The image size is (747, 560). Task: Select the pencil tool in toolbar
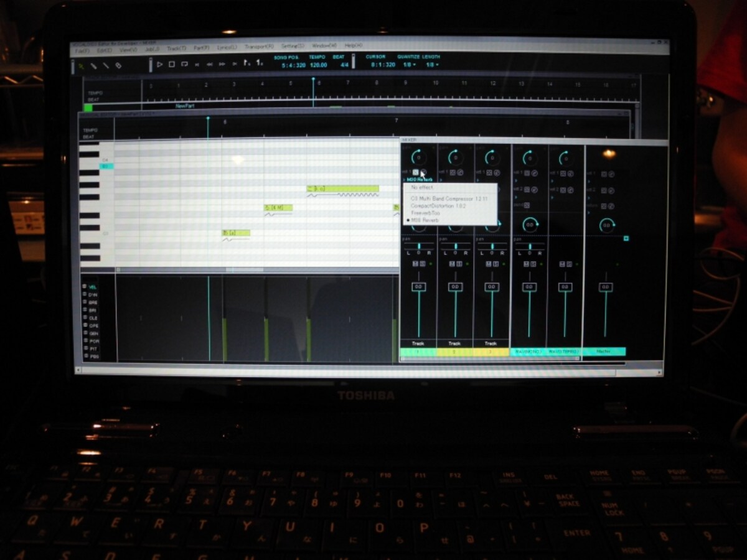point(93,65)
